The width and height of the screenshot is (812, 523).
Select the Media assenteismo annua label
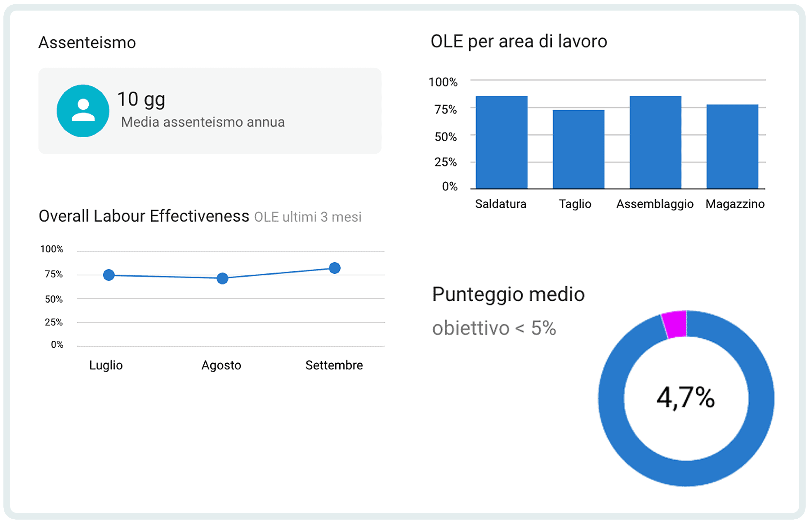coord(203,122)
